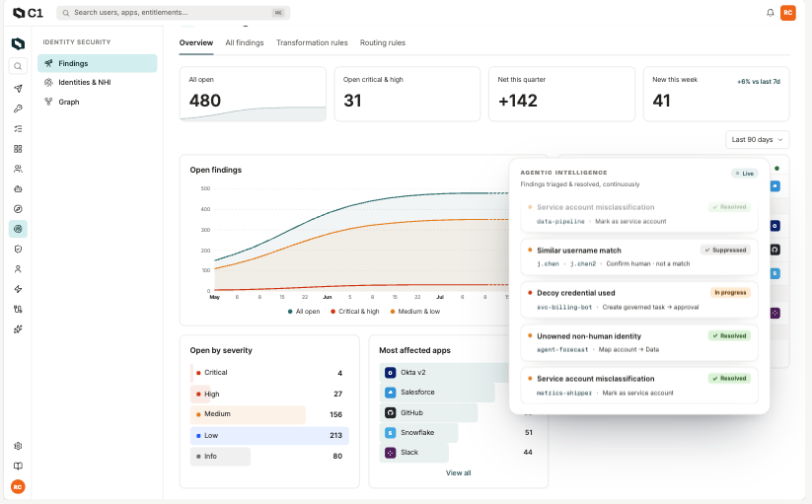Image resolution: width=812 pixels, height=504 pixels.
Task: Click the Low severity bar
Action: point(269,436)
